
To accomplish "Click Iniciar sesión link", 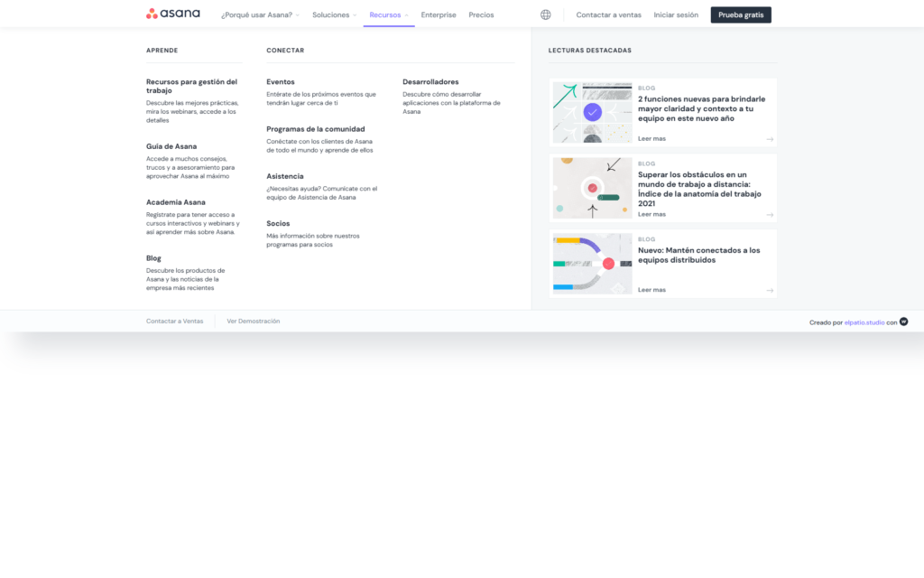I will pos(676,14).
